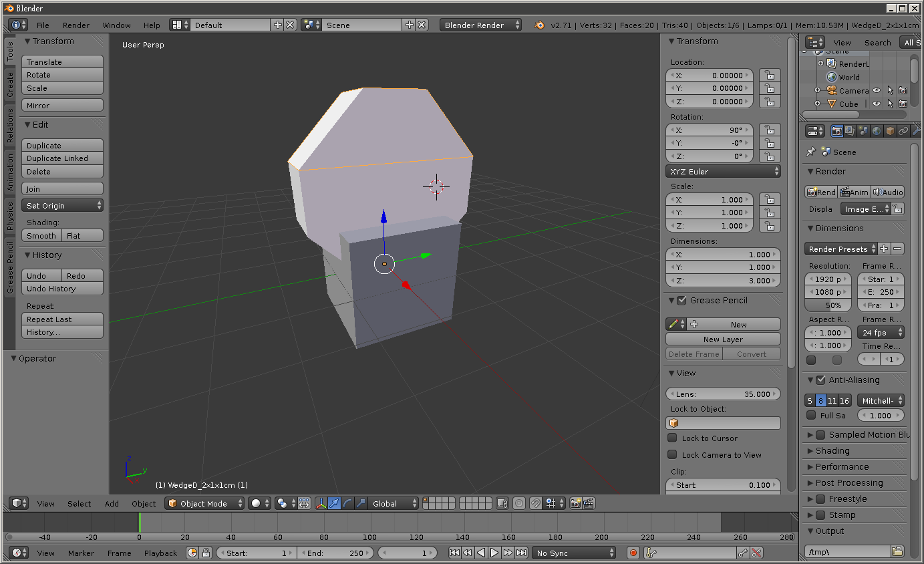
Task: Open the Render menu in top bar
Action: point(76,25)
